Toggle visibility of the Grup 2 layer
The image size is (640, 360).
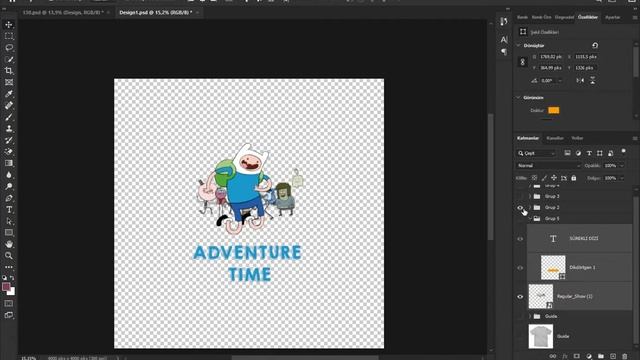click(520, 208)
